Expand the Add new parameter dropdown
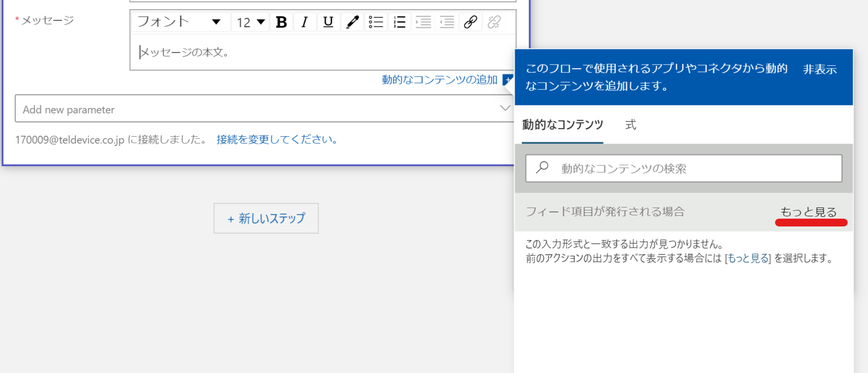The image size is (868, 373). click(265, 108)
